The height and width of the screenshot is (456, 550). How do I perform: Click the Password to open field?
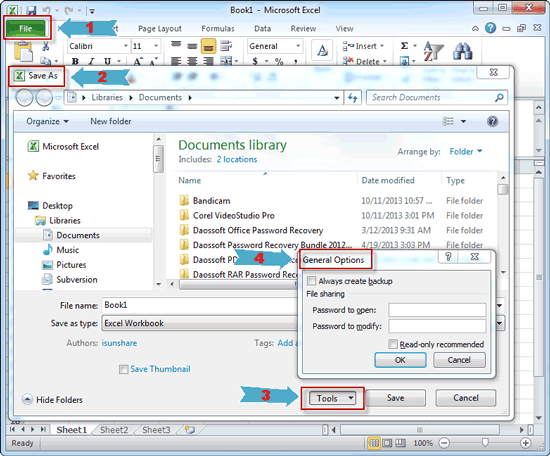point(437,310)
